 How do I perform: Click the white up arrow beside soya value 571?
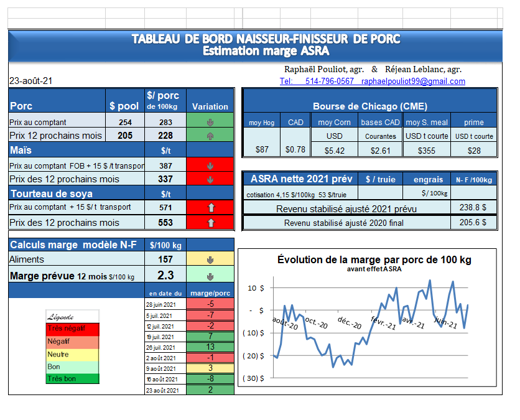pyautogui.click(x=210, y=208)
